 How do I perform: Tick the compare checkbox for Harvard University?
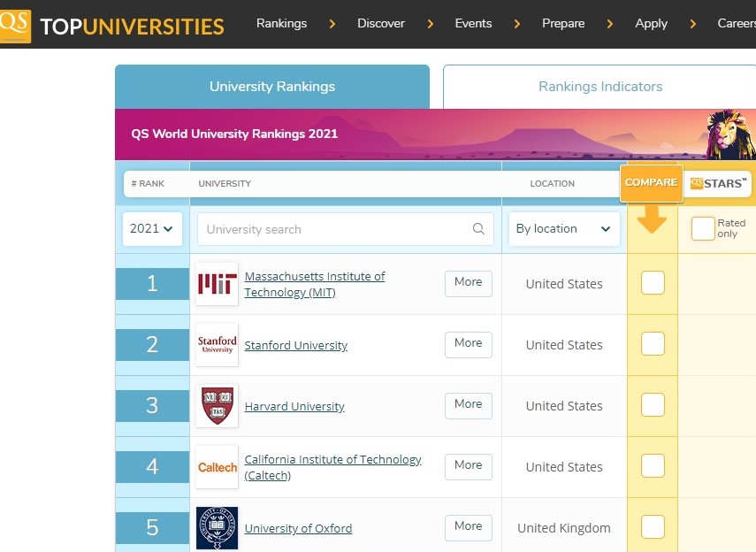coord(653,405)
